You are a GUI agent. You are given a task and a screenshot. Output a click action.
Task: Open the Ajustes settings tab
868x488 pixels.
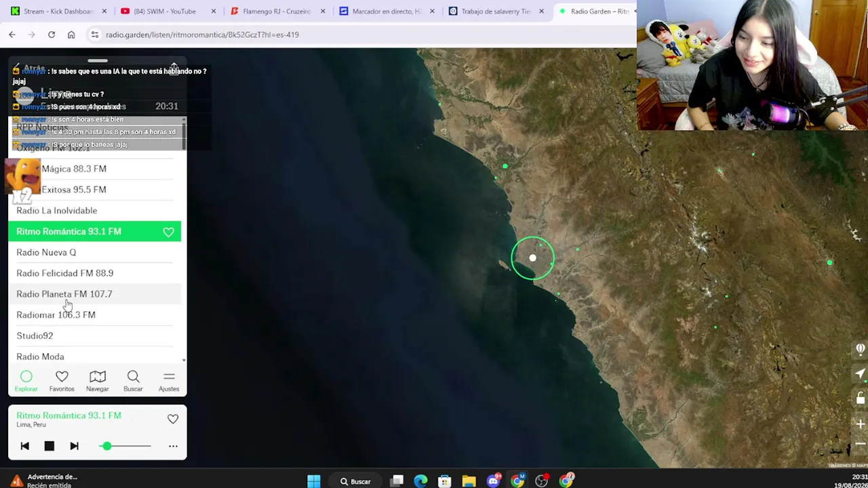pyautogui.click(x=169, y=381)
